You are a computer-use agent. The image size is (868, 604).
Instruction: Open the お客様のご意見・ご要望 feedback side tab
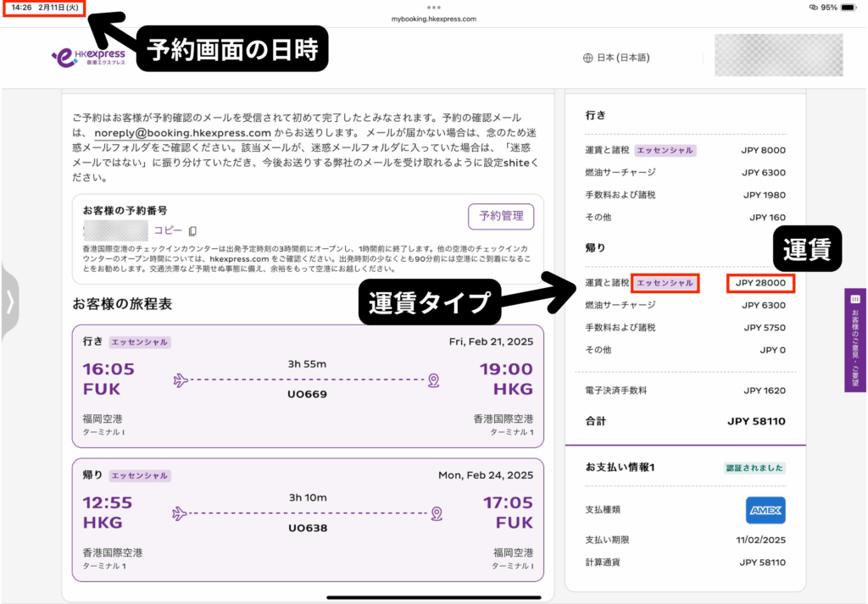coord(855,340)
